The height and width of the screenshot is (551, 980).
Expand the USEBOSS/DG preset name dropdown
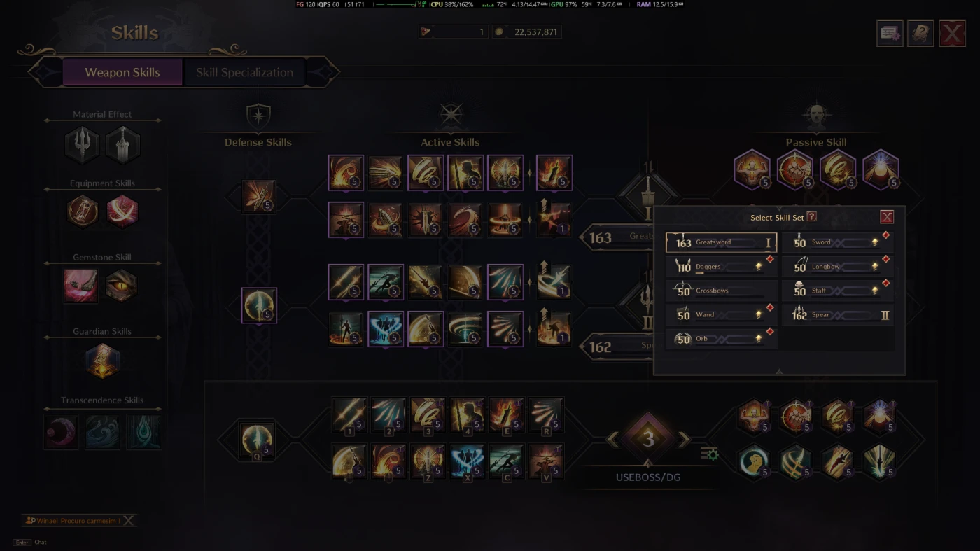click(x=648, y=477)
